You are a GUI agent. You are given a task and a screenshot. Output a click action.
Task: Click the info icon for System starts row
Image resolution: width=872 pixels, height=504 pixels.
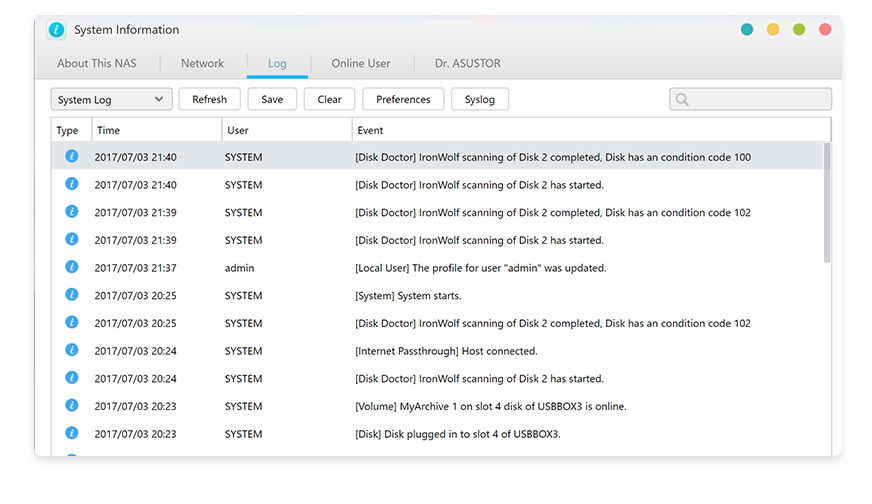(72, 295)
